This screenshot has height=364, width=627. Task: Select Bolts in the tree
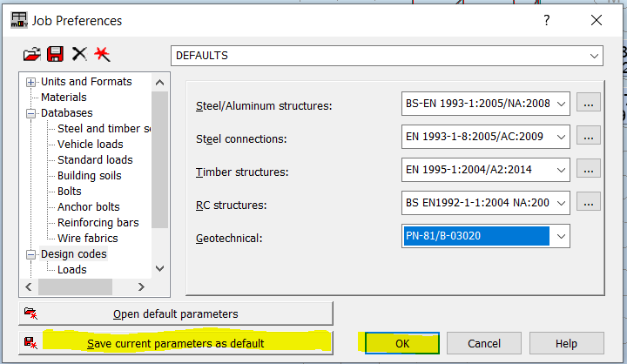(69, 192)
